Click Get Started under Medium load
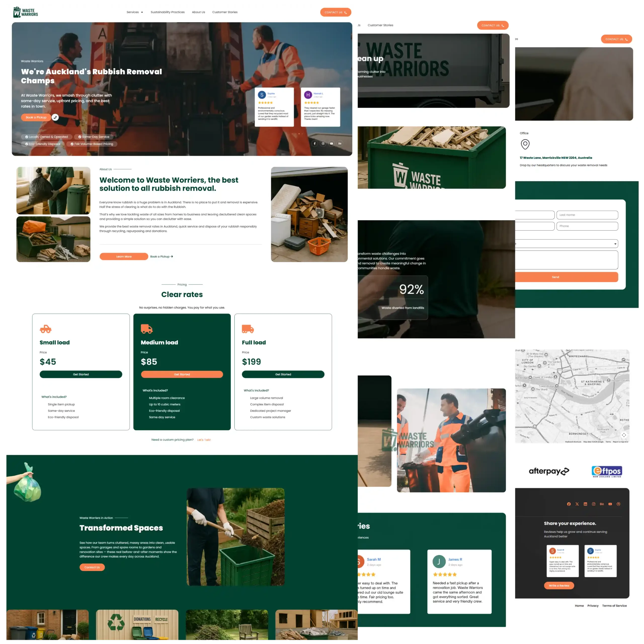Screen dimensions: 644x644 coord(182,374)
